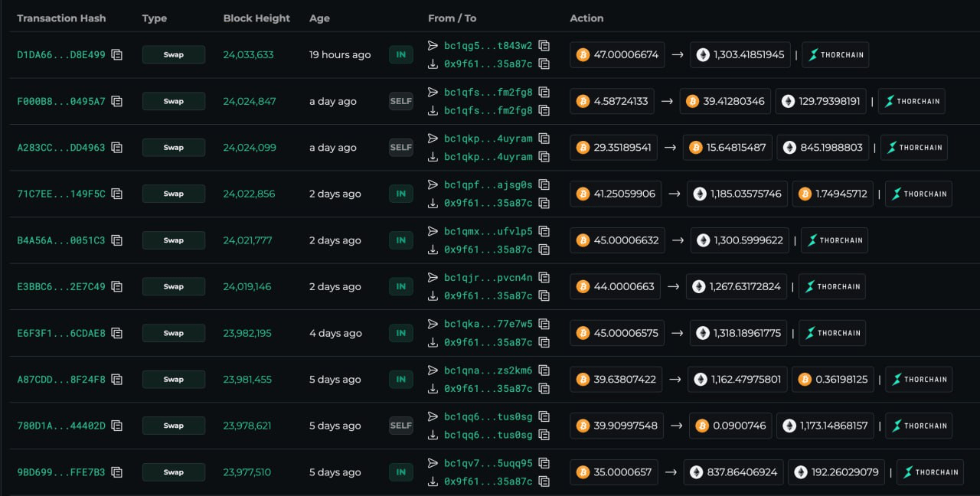Click IN badge in the 19 hours ago row
The image size is (980, 496).
(x=401, y=54)
